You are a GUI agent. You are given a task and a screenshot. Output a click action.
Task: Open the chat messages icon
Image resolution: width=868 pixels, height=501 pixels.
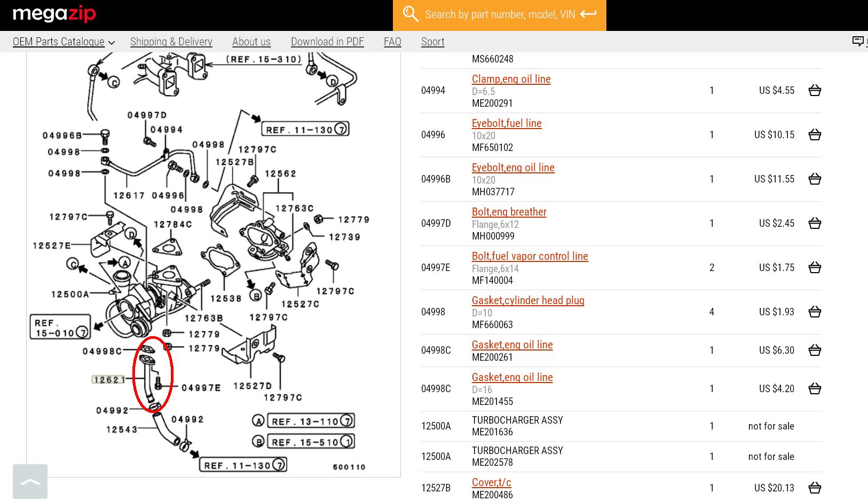tap(858, 42)
